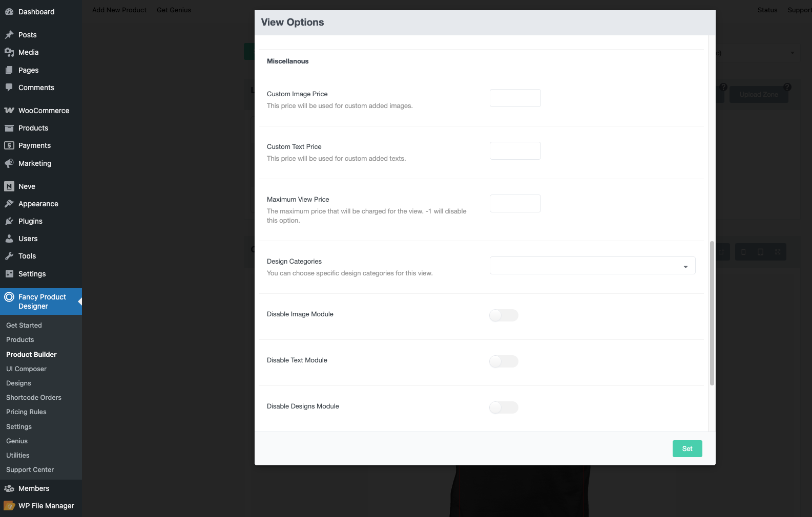Click the Members group icon
812x517 pixels.
pos(9,488)
